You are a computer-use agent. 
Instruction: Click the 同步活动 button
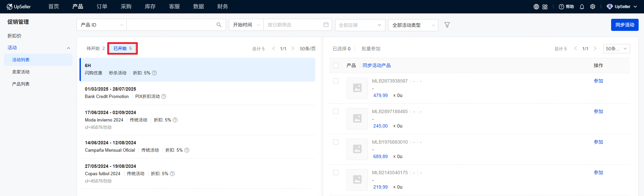tap(625, 25)
